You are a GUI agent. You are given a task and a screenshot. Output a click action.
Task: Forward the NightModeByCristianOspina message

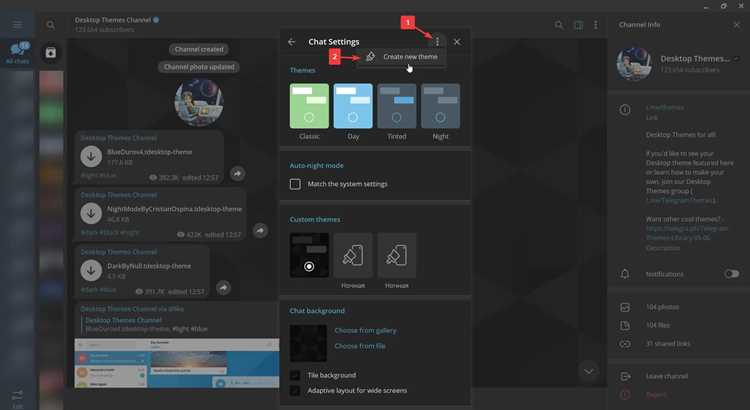pyautogui.click(x=260, y=231)
